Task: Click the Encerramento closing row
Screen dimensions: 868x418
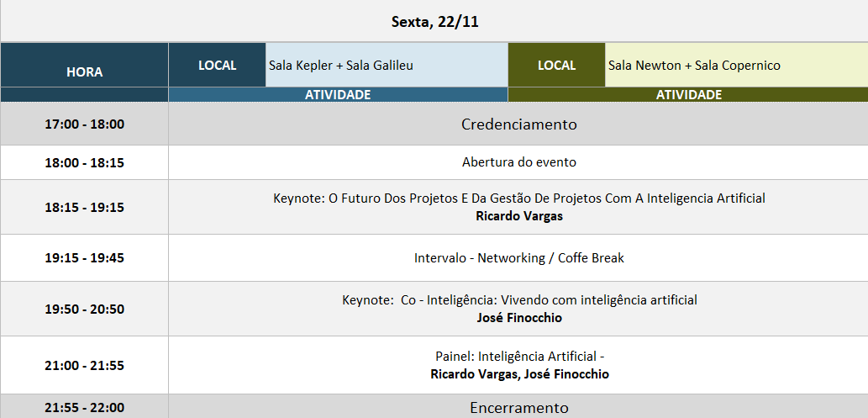Action: (x=518, y=408)
